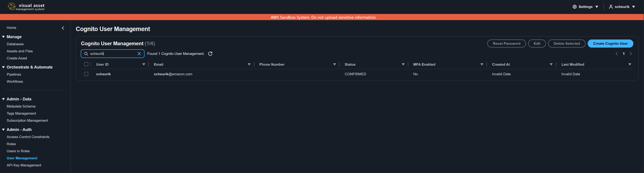Click the scheurik@amazon.com email cell
Screen dimensions: 644x173
[x=173, y=74]
